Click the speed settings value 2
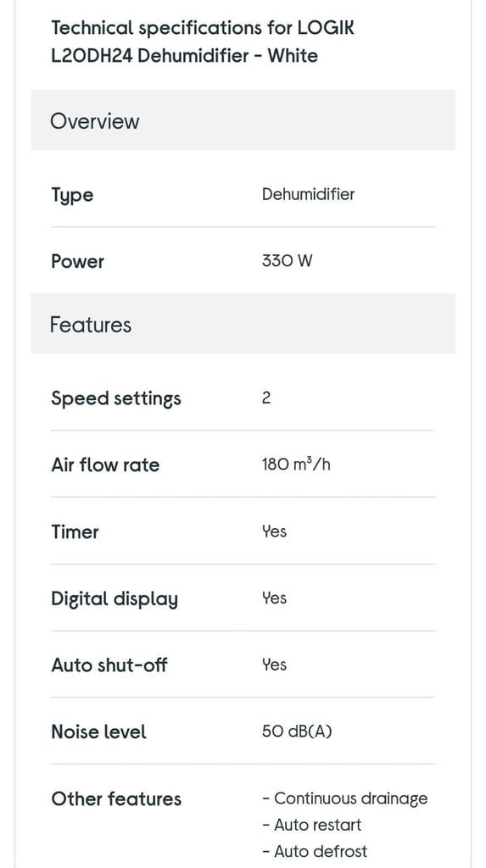This screenshot has width=486, height=868. pos(266,398)
